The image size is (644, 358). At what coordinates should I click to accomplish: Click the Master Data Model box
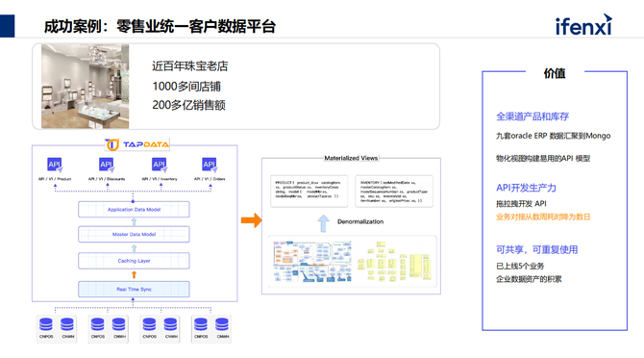pos(134,234)
